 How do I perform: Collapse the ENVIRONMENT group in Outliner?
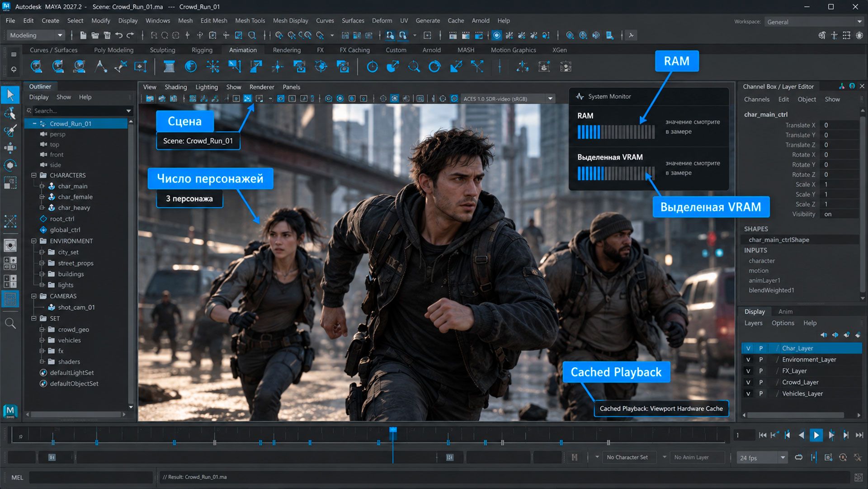pyautogui.click(x=34, y=241)
